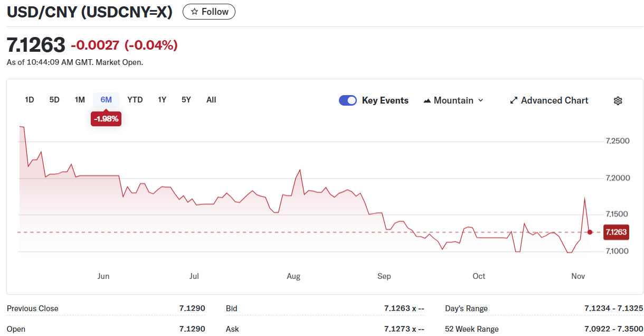Switch to the 5D time range
This screenshot has width=644, height=336.
[x=54, y=100]
